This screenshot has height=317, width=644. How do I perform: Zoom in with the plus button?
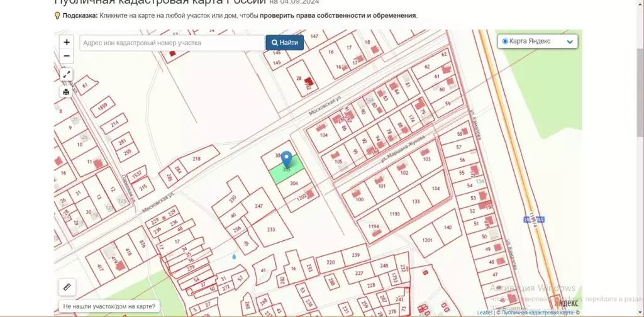click(67, 42)
